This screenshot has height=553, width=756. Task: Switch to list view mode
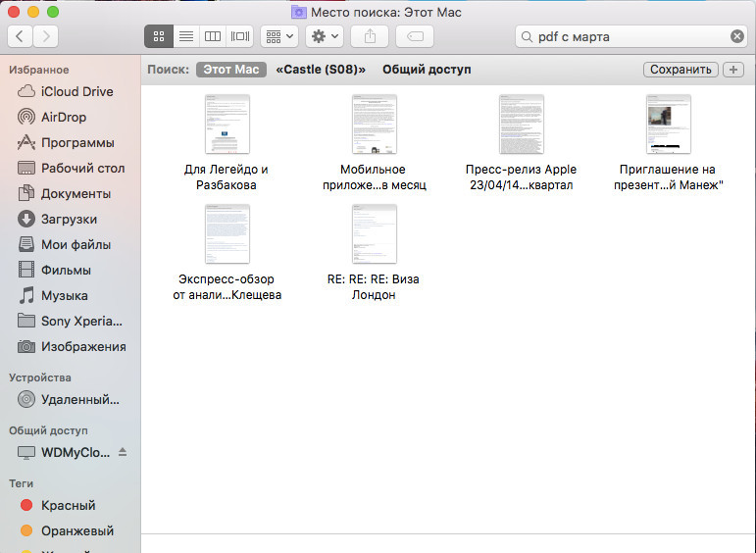coord(185,36)
